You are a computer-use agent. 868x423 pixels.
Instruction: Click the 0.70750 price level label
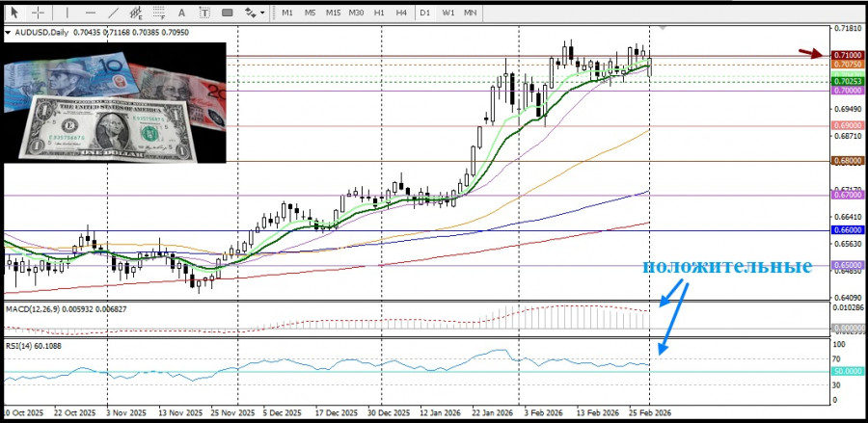[848, 65]
